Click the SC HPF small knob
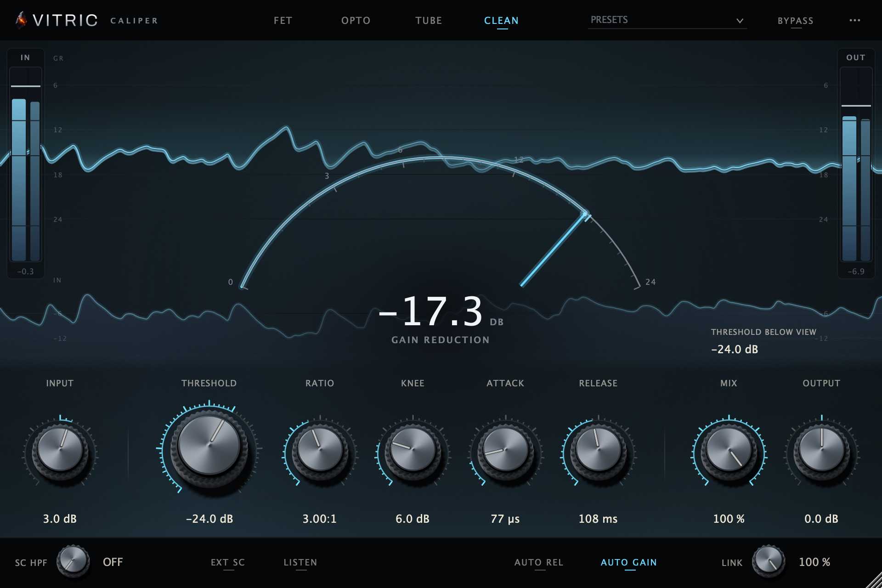Image resolution: width=882 pixels, height=588 pixels. (73, 561)
